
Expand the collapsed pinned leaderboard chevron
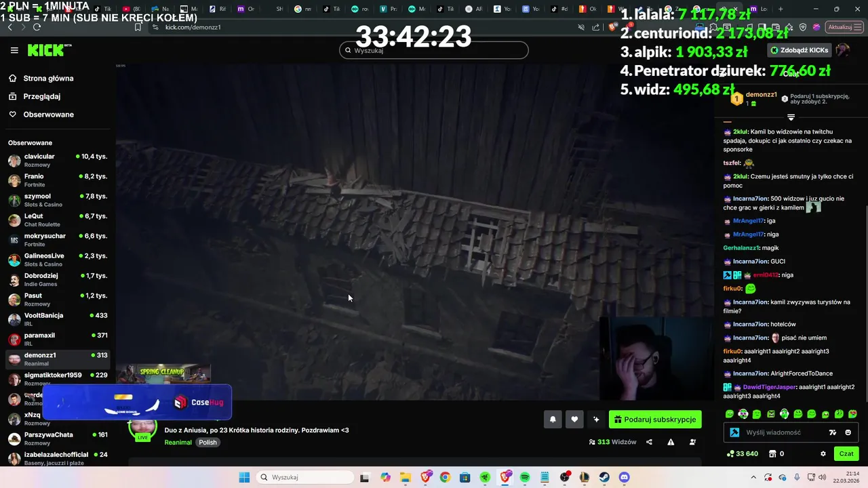[x=791, y=117]
